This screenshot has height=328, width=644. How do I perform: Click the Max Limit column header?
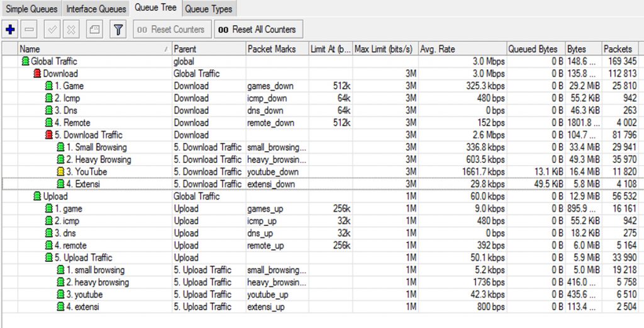pos(386,49)
